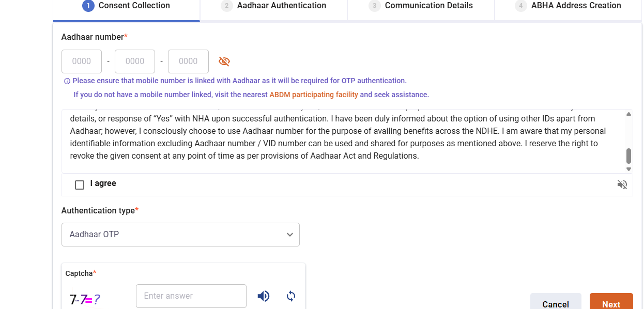Switch to the Aadhaar Authentication tab
This screenshot has height=309, width=644.
click(x=281, y=6)
